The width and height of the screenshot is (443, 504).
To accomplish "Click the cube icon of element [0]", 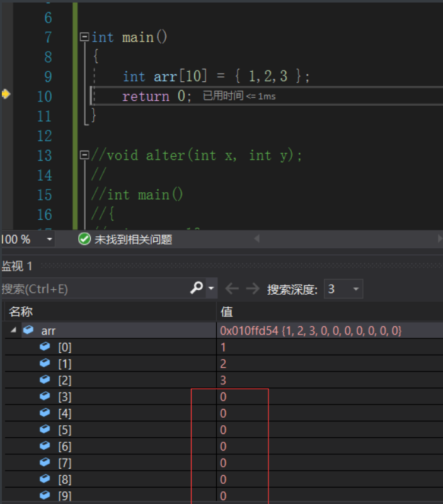I will click(x=45, y=346).
